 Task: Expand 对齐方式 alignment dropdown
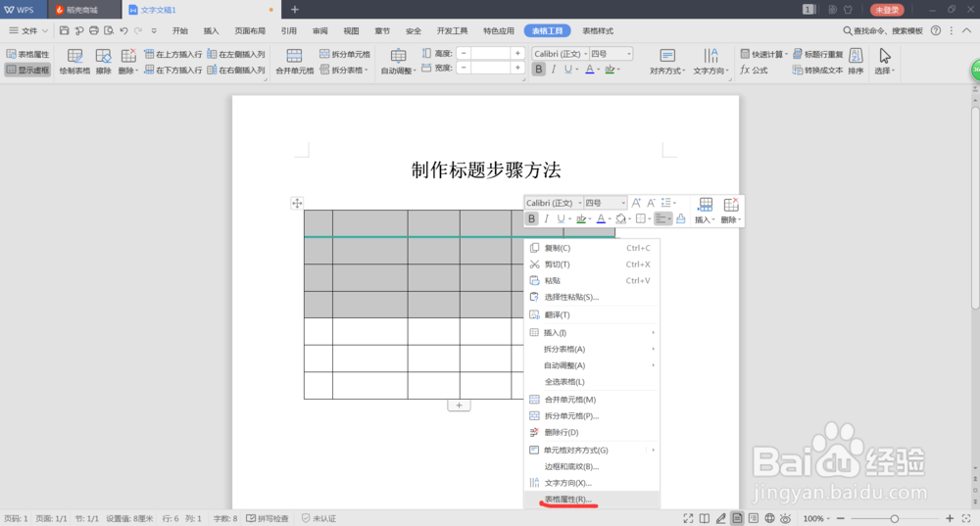tap(667, 62)
